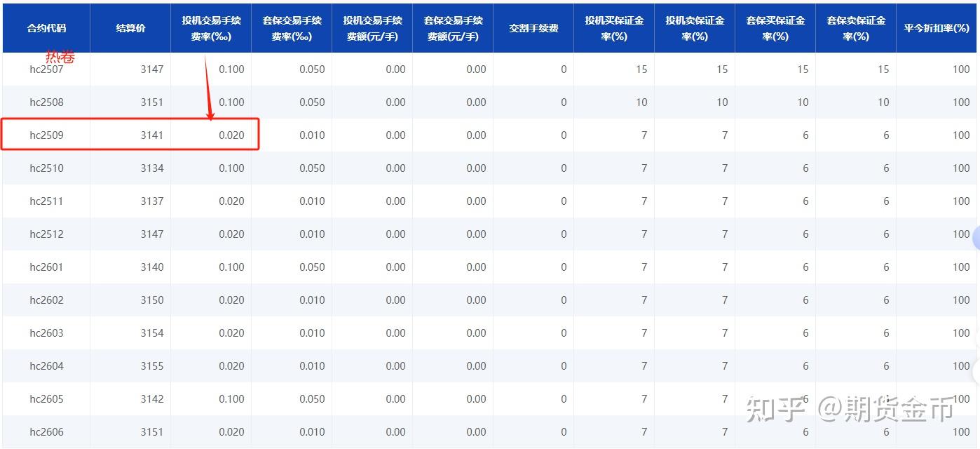980x449 pixels.
Task: Click the hc2606 contract cell
Action: click(46, 432)
